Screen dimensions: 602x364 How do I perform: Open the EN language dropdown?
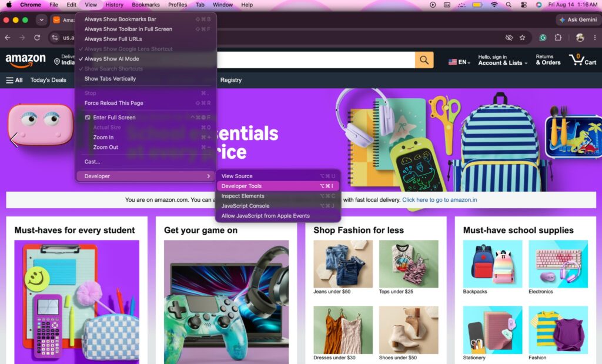[459, 62]
